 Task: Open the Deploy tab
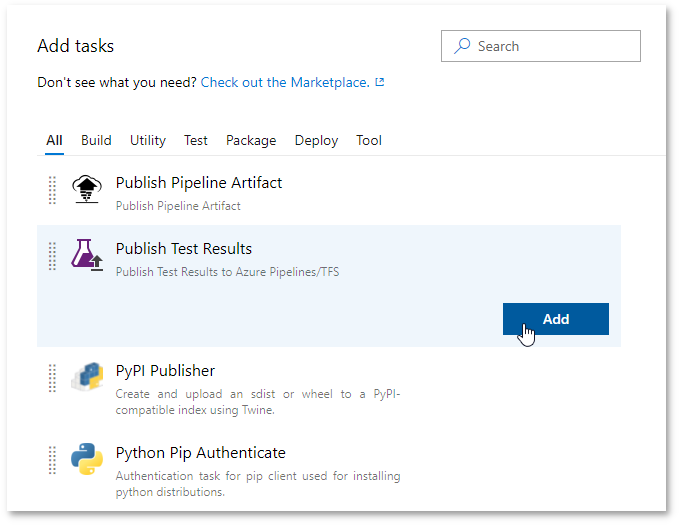[x=316, y=140]
